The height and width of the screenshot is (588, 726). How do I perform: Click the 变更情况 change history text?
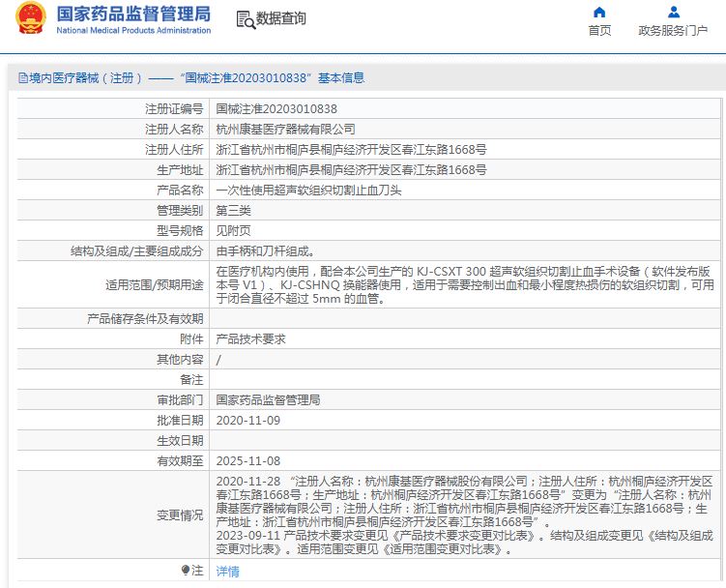coord(464,515)
